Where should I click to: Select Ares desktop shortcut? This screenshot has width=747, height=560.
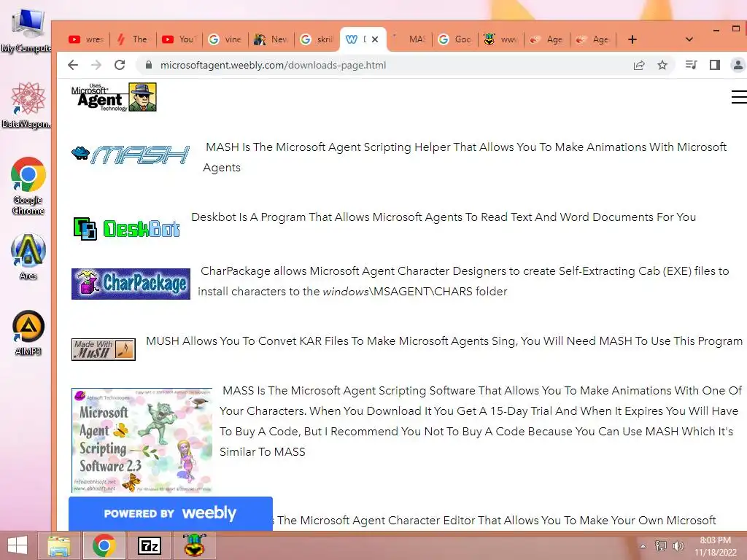pyautogui.click(x=28, y=256)
